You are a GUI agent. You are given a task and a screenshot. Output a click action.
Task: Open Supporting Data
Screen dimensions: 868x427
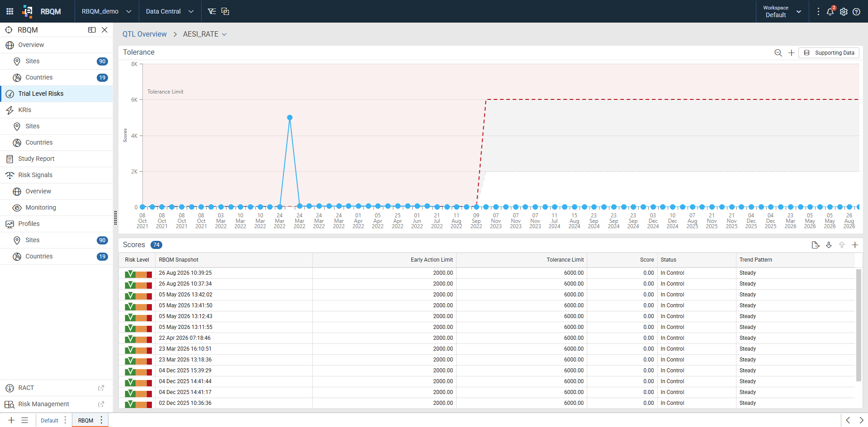(829, 53)
